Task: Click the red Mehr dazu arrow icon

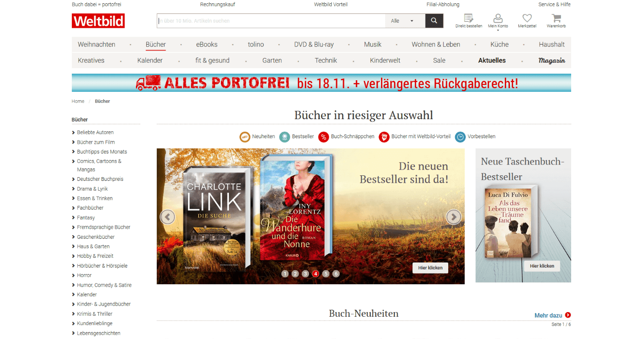Action: [568, 315]
